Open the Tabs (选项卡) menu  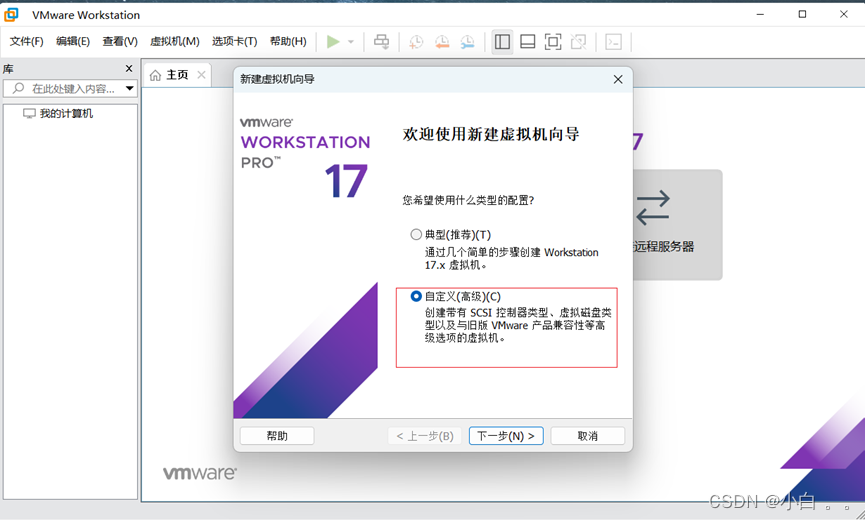coord(234,42)
